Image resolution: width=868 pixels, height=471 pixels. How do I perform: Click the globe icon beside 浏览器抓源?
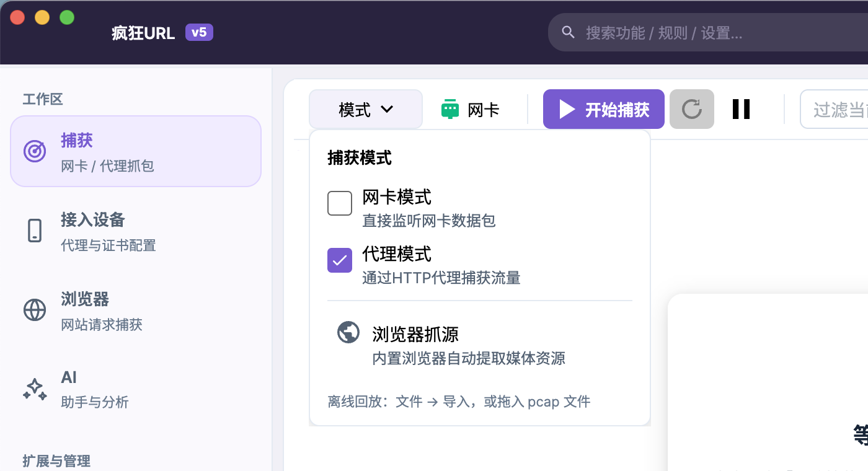pos(348,332)
